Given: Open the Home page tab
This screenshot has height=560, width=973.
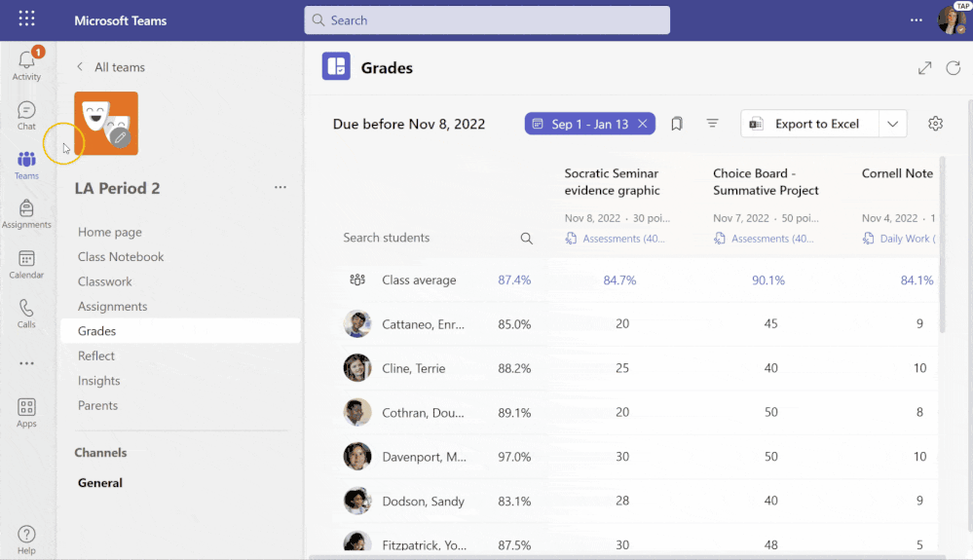Looking at the screenshot, I should (x=110, y=232).
